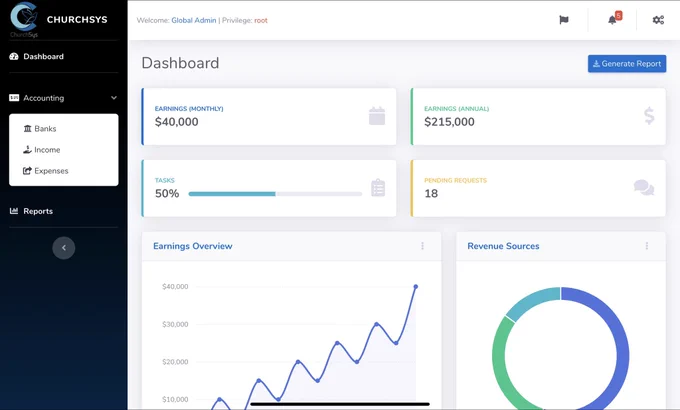Click the calendar icon on monthly earnings card

tap(377, 116)
